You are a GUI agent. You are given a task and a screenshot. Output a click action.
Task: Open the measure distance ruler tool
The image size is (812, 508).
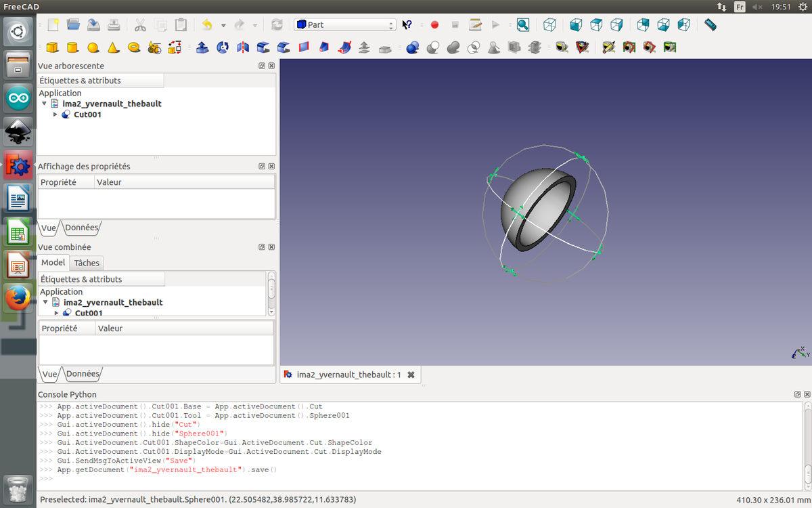[710, 25]
